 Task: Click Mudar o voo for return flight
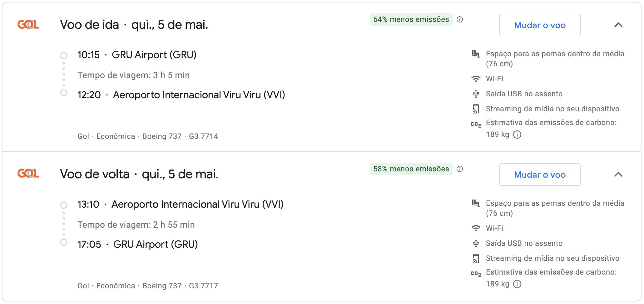click(540, 175)
